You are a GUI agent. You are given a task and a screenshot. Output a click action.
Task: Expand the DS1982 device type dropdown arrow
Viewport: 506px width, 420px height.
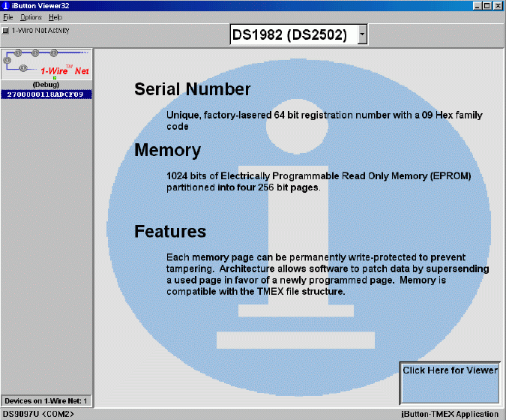(x=362, y=34)
